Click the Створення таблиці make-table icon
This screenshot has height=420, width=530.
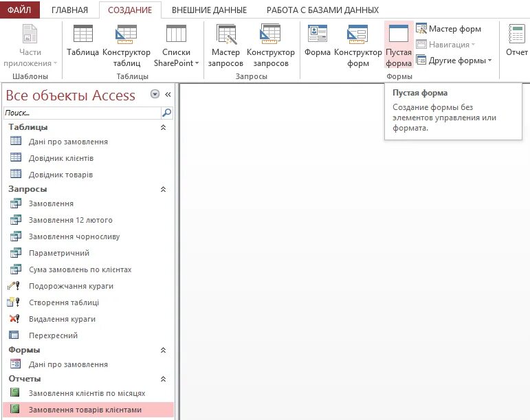[14, 302]
